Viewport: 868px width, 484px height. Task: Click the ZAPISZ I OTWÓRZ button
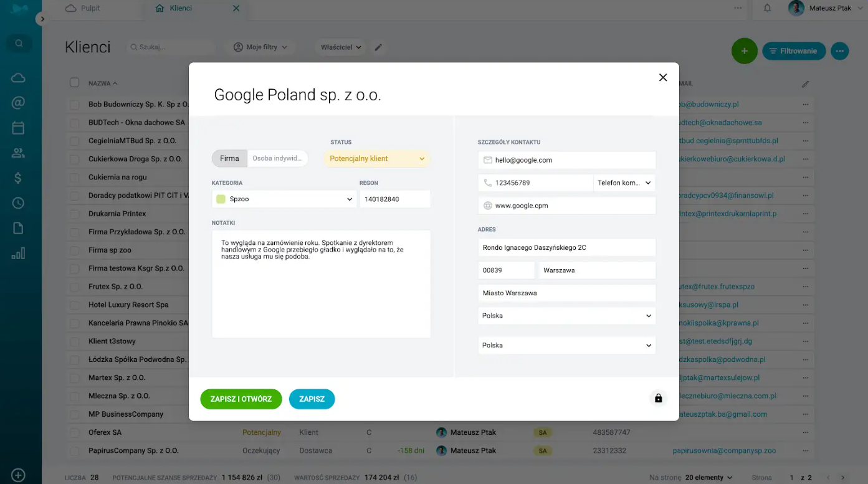coord(241,399)
